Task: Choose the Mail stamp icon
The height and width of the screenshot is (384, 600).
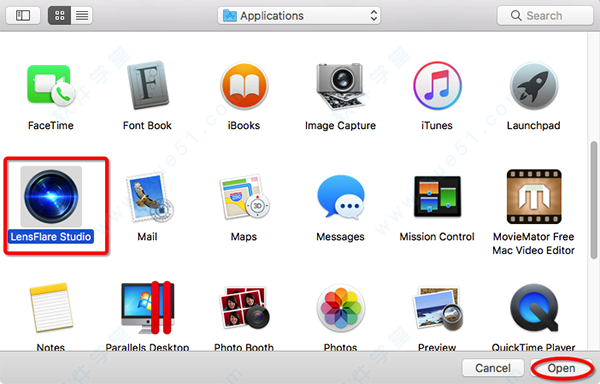Action: (x=149, y=197)
